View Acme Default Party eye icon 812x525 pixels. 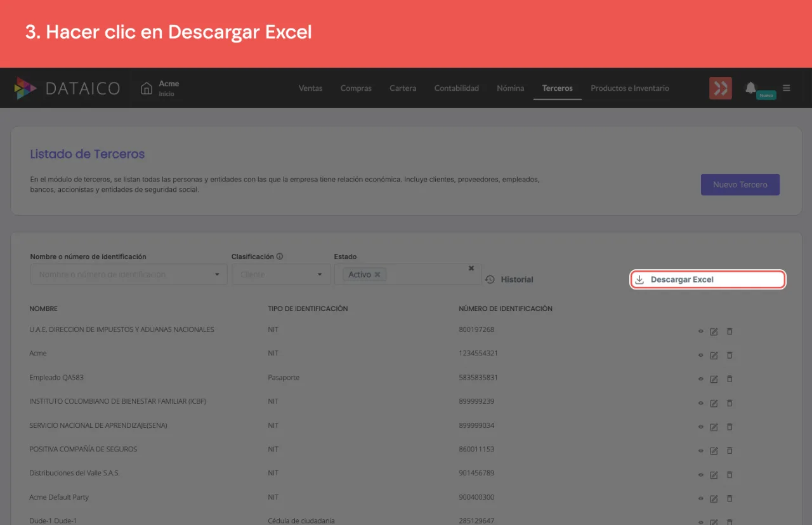701,499
